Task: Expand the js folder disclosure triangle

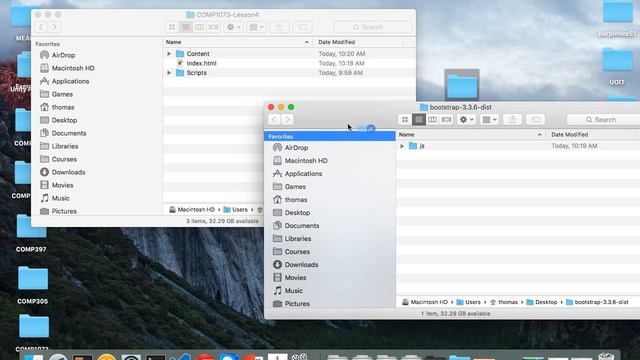Action: (x=402, y=146)
